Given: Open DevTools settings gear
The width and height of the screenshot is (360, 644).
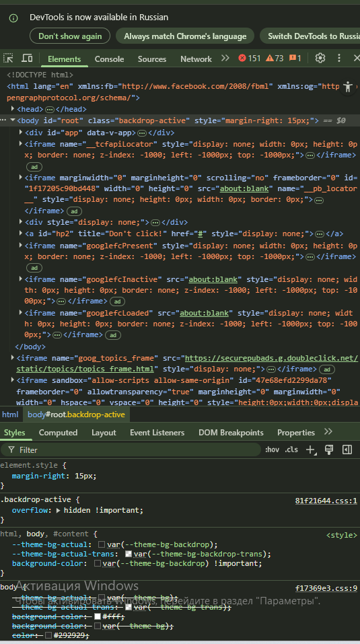Looking at the screenshot, I should pyautogui.click(x=320, y=58).
